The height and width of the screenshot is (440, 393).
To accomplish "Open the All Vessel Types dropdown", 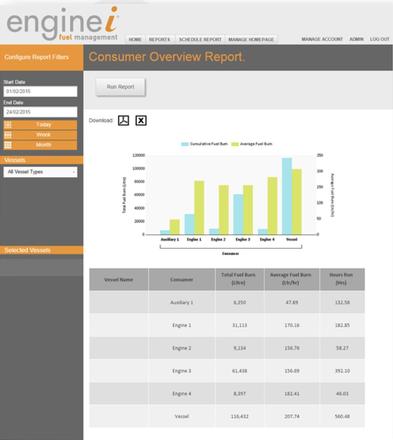I will click(x=40, y=172).
